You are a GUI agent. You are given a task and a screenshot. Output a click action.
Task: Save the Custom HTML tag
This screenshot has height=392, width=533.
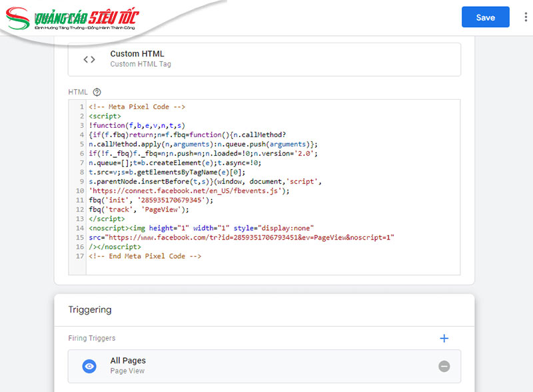[x=485, y=17]
